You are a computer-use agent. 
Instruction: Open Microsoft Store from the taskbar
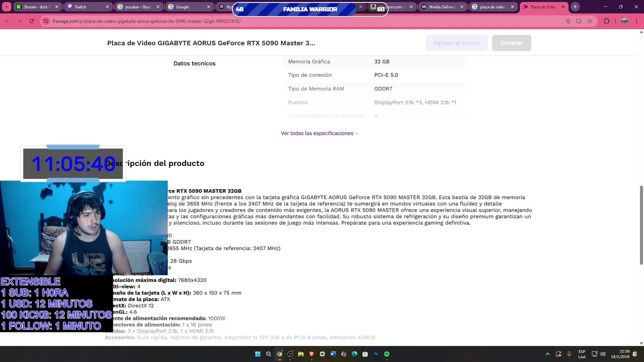click(365, 354)
